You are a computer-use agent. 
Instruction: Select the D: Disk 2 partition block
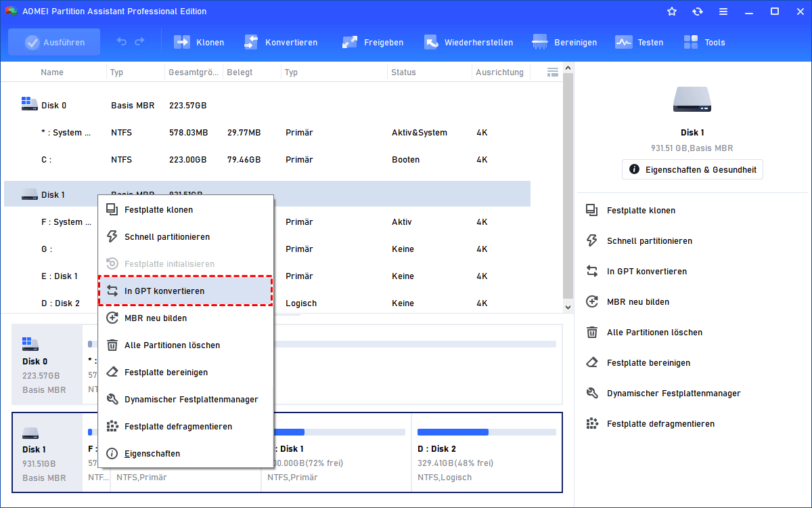point(486,452)
